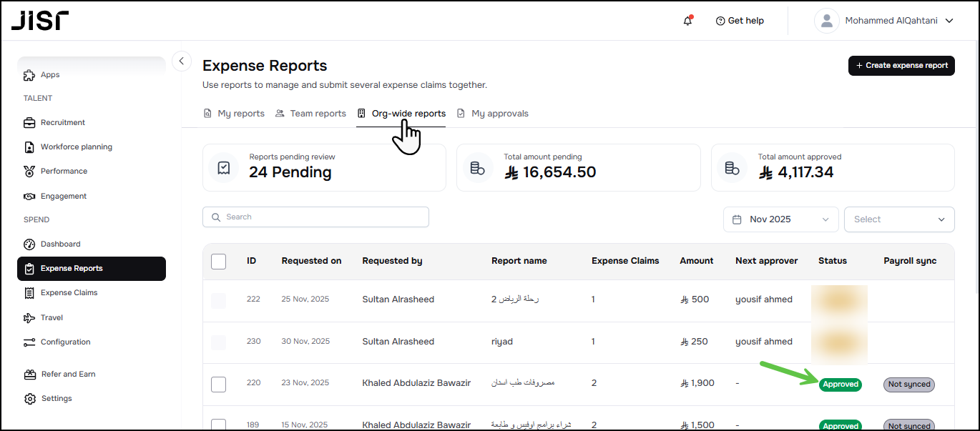
Task: Click the Performance medal icon
Action: click(29, 172)
